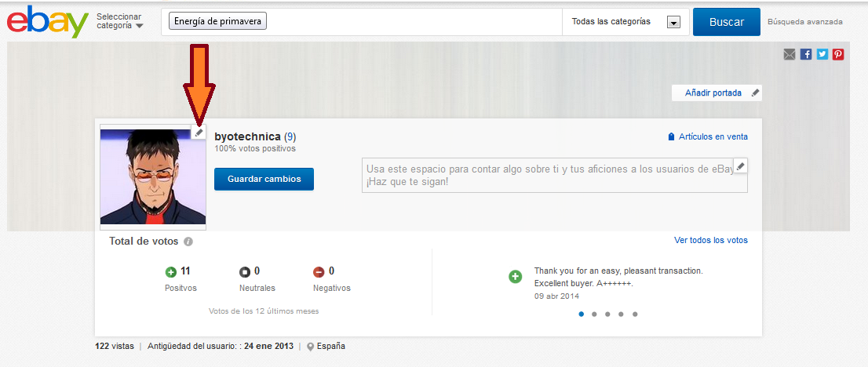Share profile via Pinterest icon
868x367 pixels.
pos(838,54)
